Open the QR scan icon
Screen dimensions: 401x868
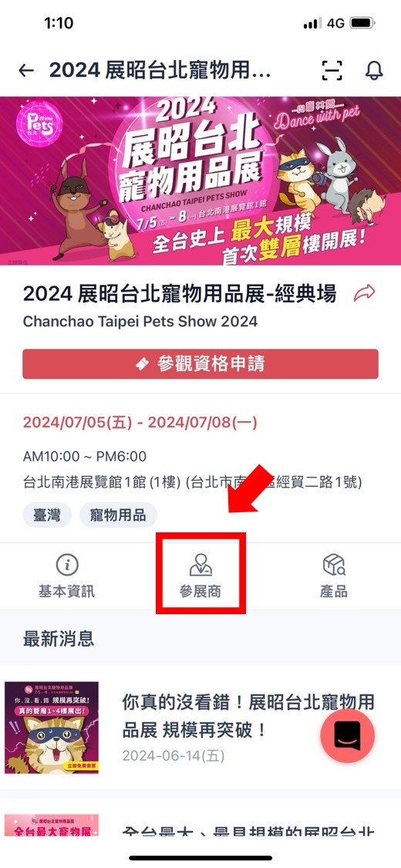332,70
